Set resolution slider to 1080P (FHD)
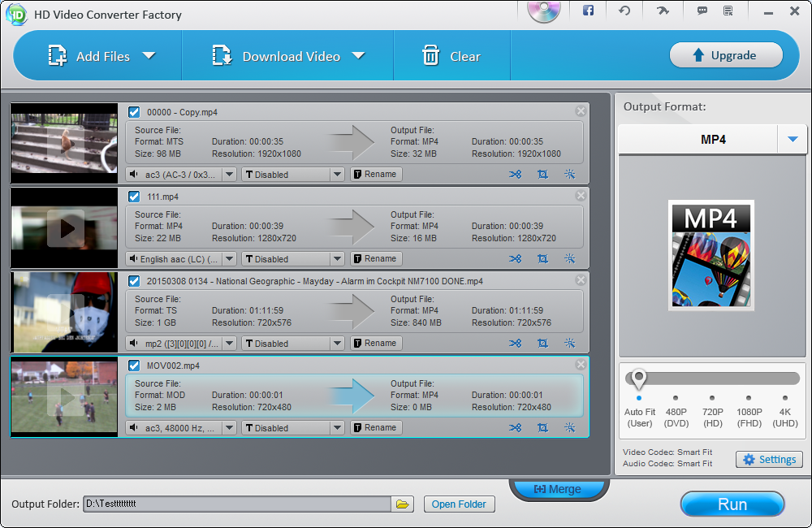Screen dimensions: 812x528 tap(749, 398)
